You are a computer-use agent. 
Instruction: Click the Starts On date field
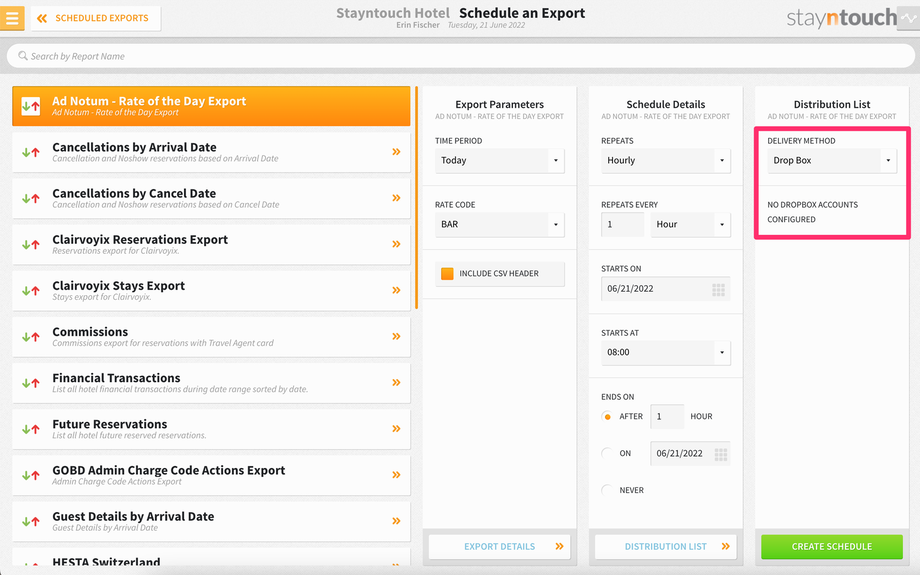pyautogui.click(x=665, y=289)
